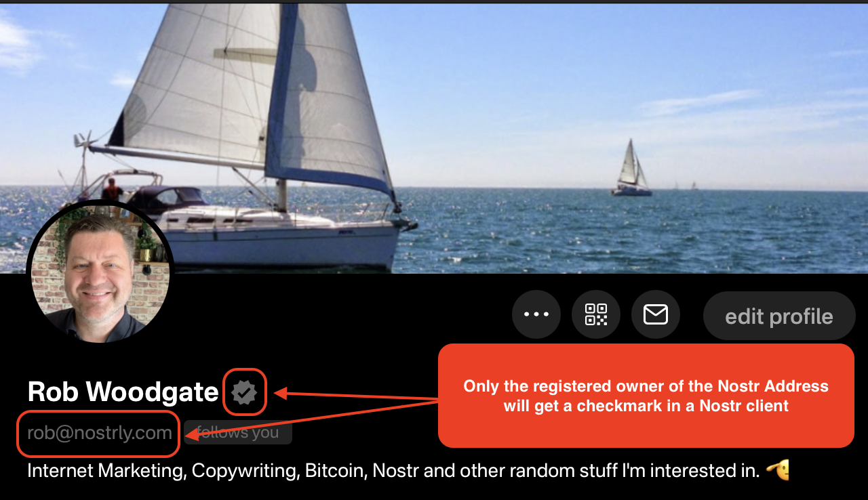The height and width of the screenshot is (500, 868).
Task: Click the red annotation callout box
Action: [646, 396]
